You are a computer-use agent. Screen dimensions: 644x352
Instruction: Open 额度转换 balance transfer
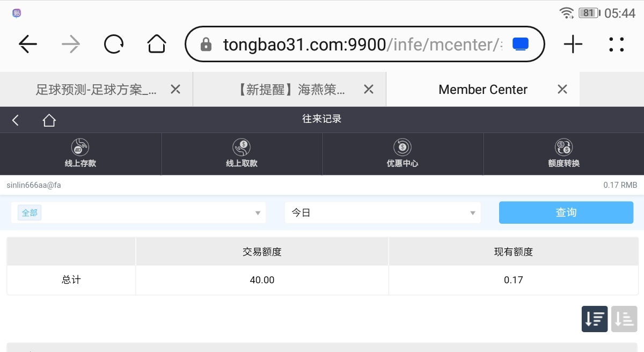click(x=563, y=153)
